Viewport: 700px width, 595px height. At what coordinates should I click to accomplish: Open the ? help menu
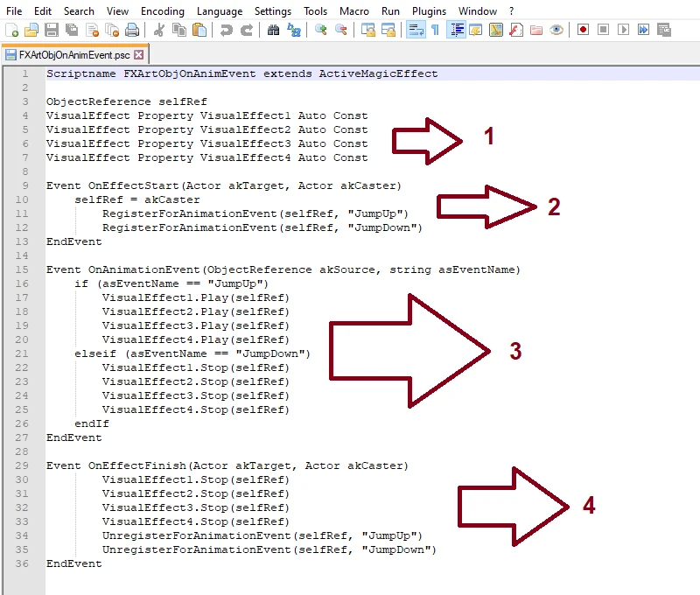pos(512,11)
